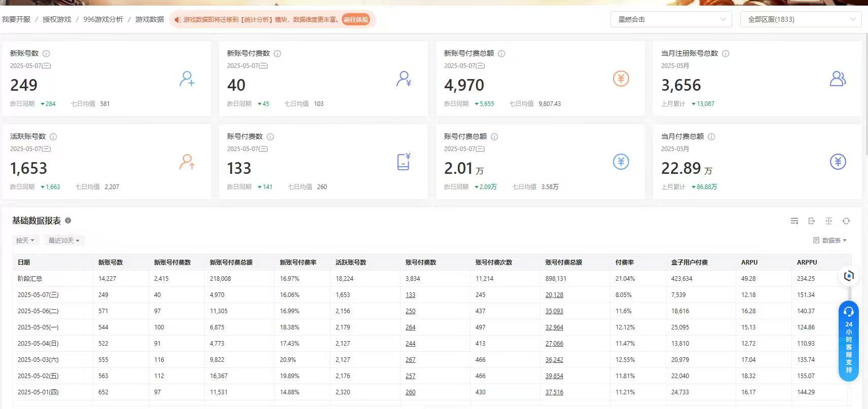Click the refresh icon in 基础数据报表 toolbar
Image resolution: width=868 pixels, height=409 pixels.
pyautogui.click(x=846, y=221)
